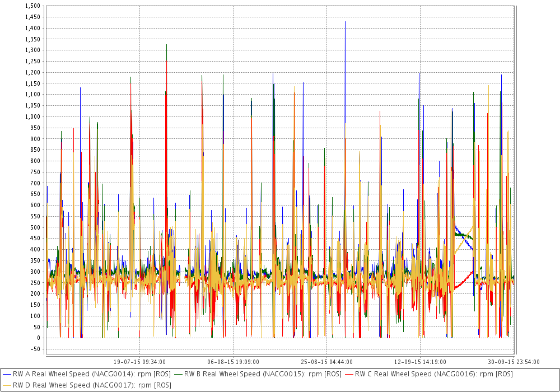This screenshot has width=560, height=392.
Task: Click the x-axis label 30-09-15 23:54:00
Action: click(x=514, y=362)
